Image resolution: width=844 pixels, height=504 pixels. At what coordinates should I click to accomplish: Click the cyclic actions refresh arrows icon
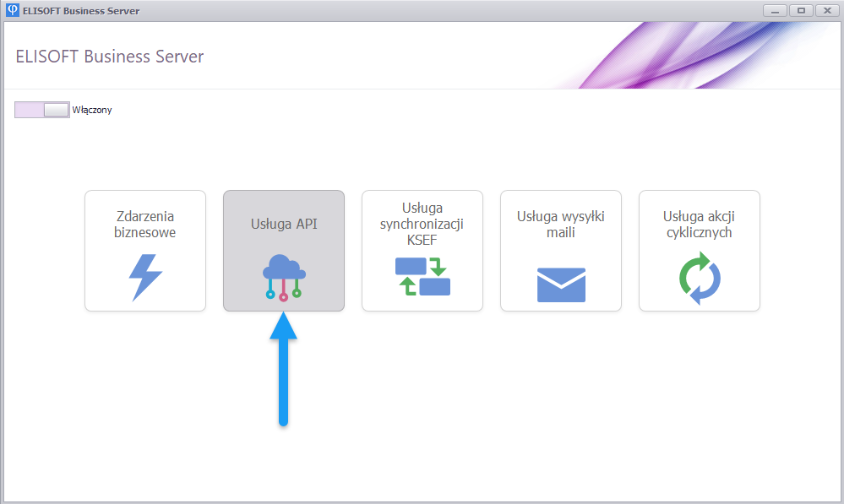click(700, 281)
